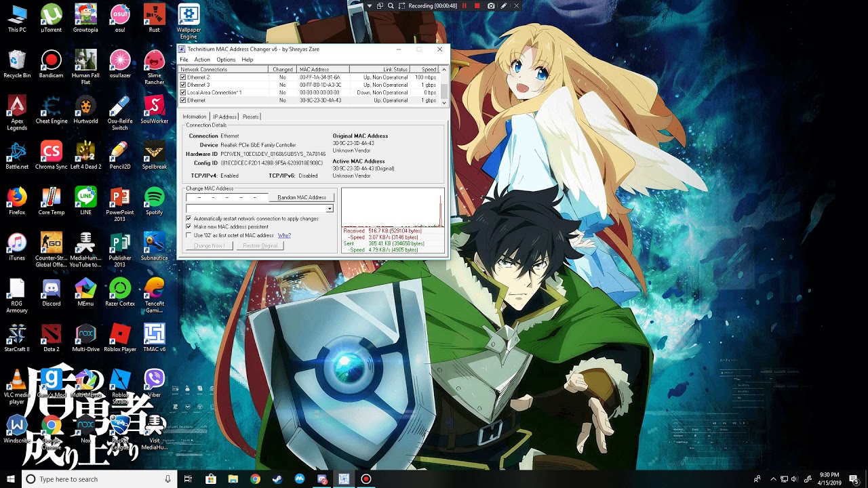The image size is (868, 488).
Task: Open the TMAC v6 desktop shortcut
Action: [155, 338]
